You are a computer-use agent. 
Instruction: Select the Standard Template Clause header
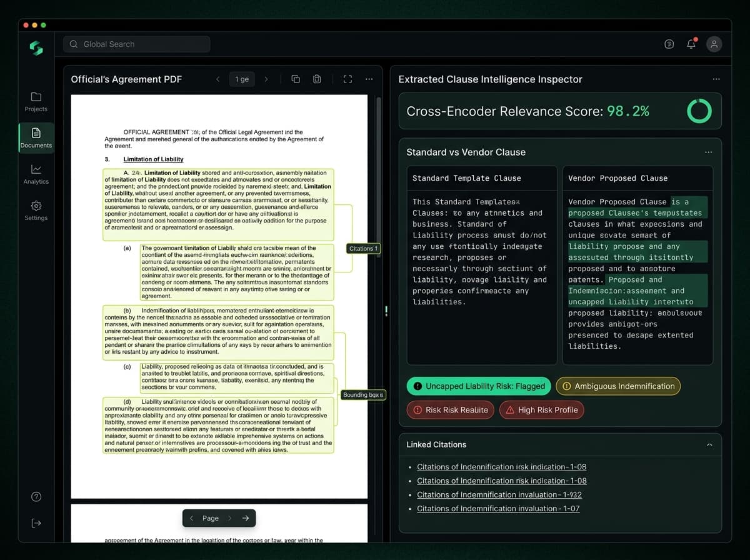(467, 178)
